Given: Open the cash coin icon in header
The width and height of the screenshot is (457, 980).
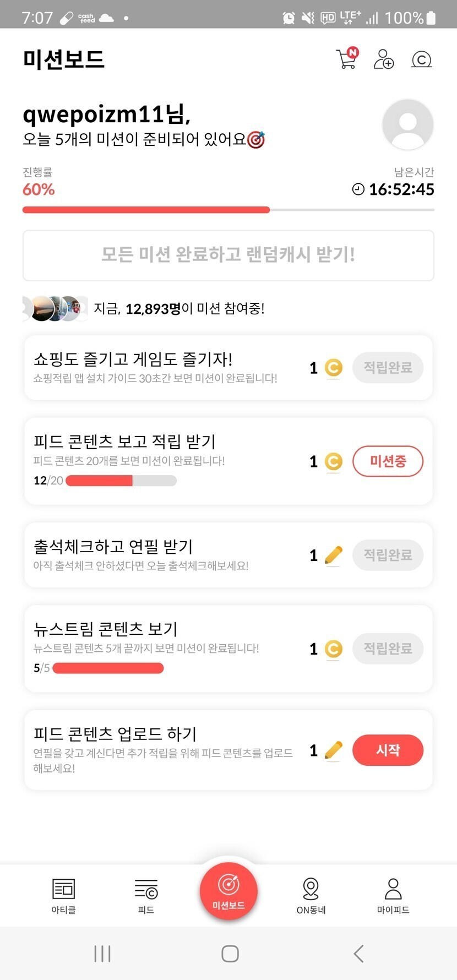Looking at the screenshot, I should [421, 59].
